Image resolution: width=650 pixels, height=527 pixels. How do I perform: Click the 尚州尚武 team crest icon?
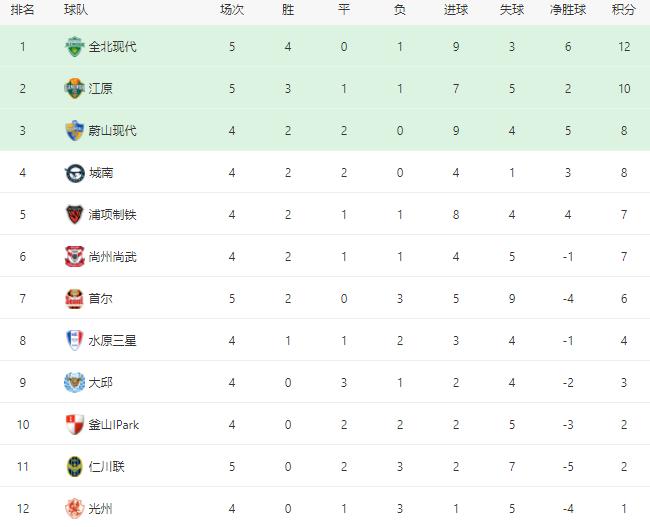click(75, 257)
